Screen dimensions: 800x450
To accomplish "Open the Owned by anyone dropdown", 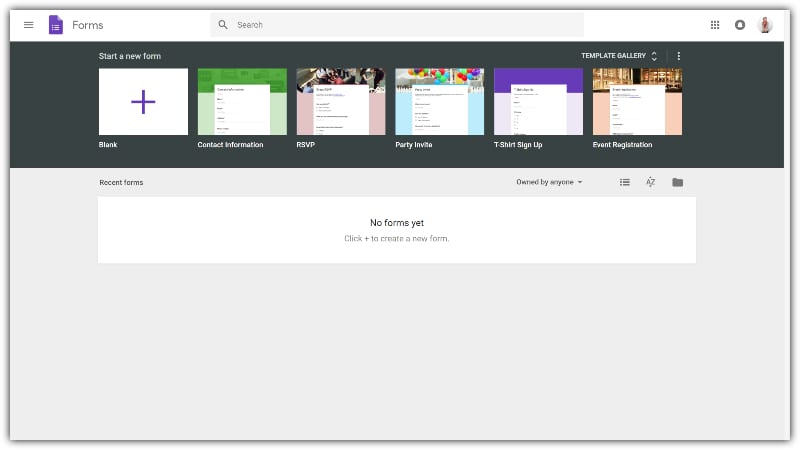I will pos(549,182).
